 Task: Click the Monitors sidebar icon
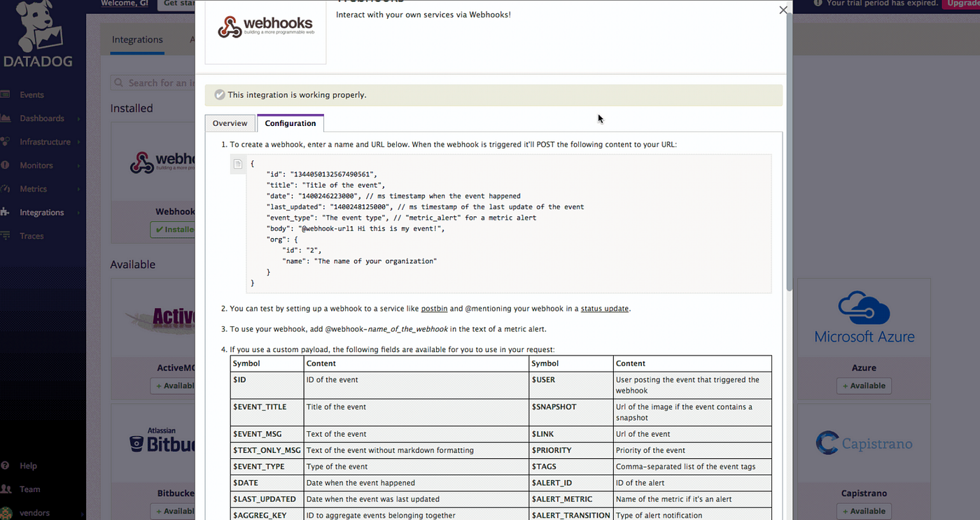(x=6, y=165)
